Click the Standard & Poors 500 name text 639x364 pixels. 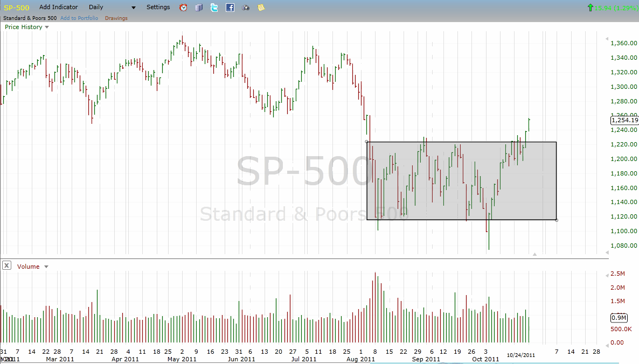30,18
